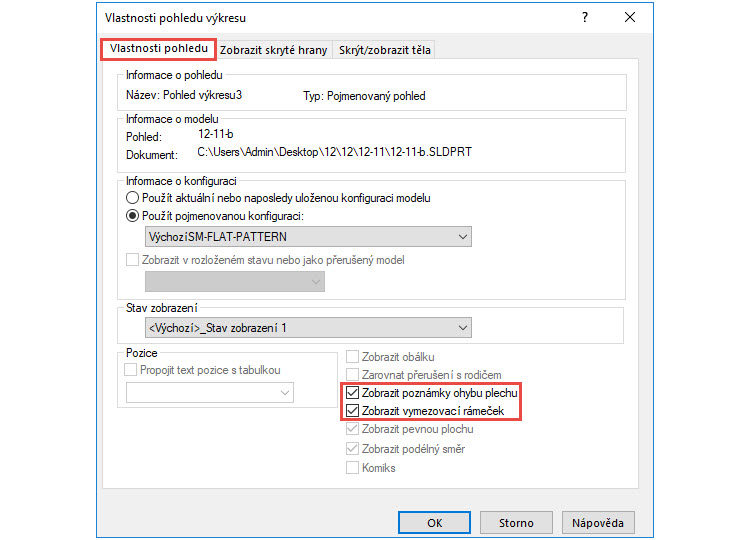
Task: Click the help question mark icon
Action: point(585,17)
